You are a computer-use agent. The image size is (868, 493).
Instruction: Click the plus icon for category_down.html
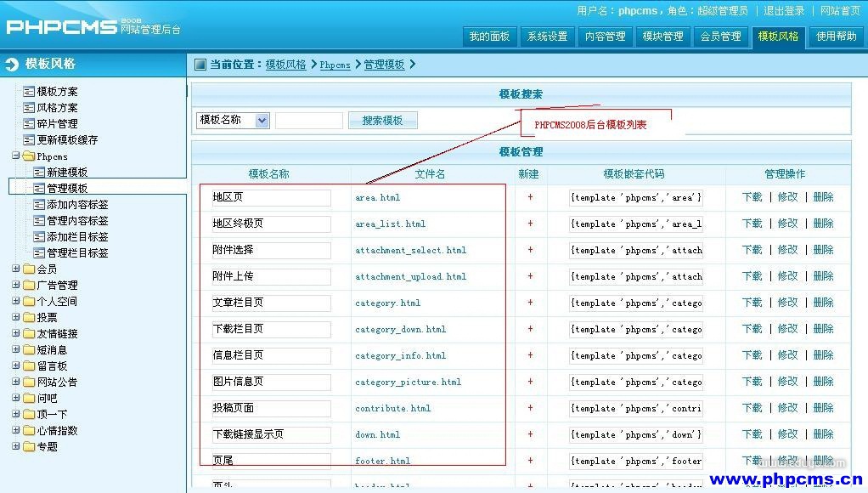pos(530,328)
